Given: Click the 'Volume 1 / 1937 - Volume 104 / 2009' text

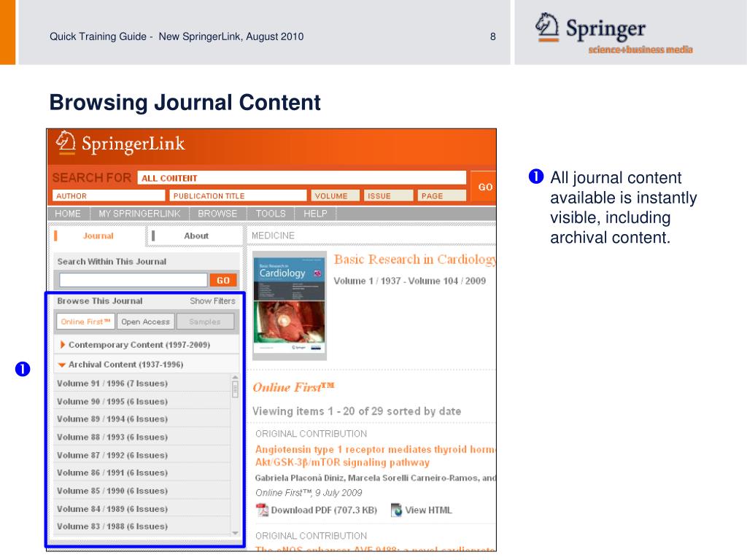Looking at the screenshot, I should coord(410,281).
